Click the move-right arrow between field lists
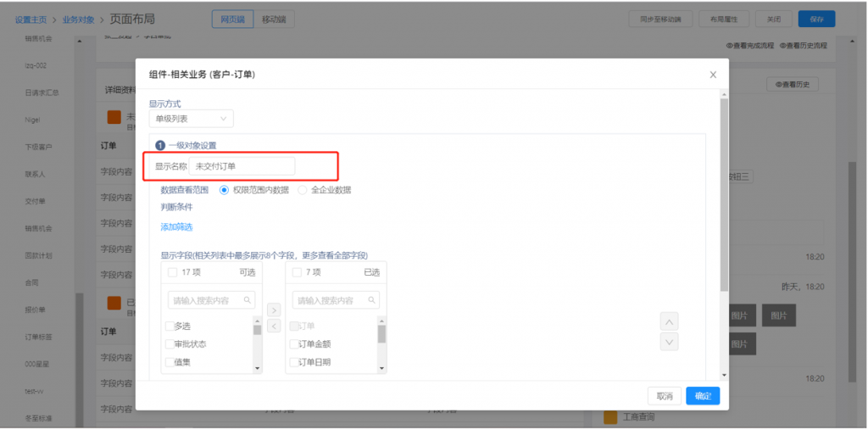Screen dimensions: 868x430 click(x=274, y=310)
